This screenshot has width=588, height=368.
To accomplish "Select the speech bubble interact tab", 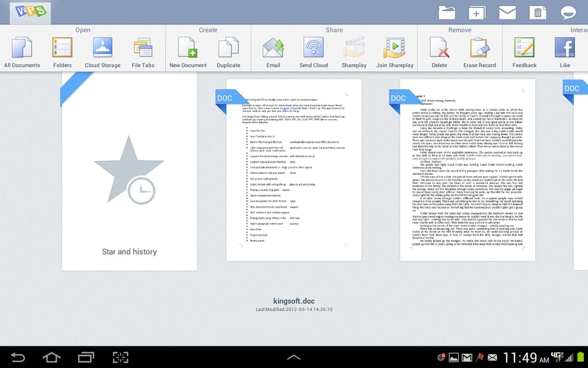I will [568, 13].
